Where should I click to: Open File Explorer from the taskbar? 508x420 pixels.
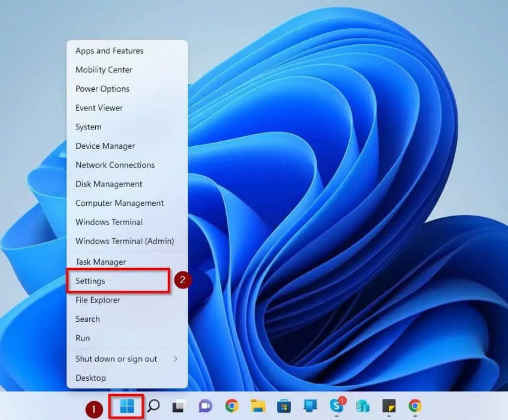257,406
